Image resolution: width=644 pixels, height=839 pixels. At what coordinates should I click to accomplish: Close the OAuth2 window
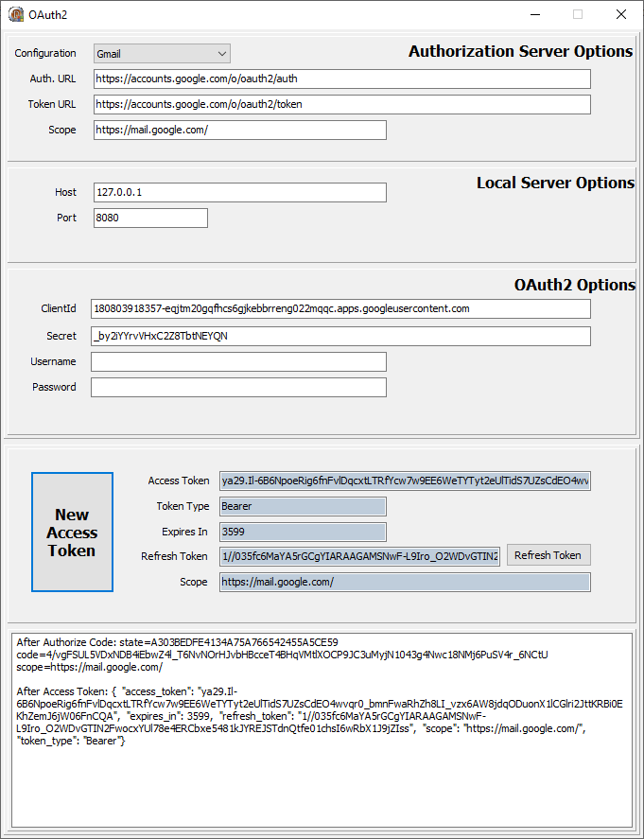(621, 14)
